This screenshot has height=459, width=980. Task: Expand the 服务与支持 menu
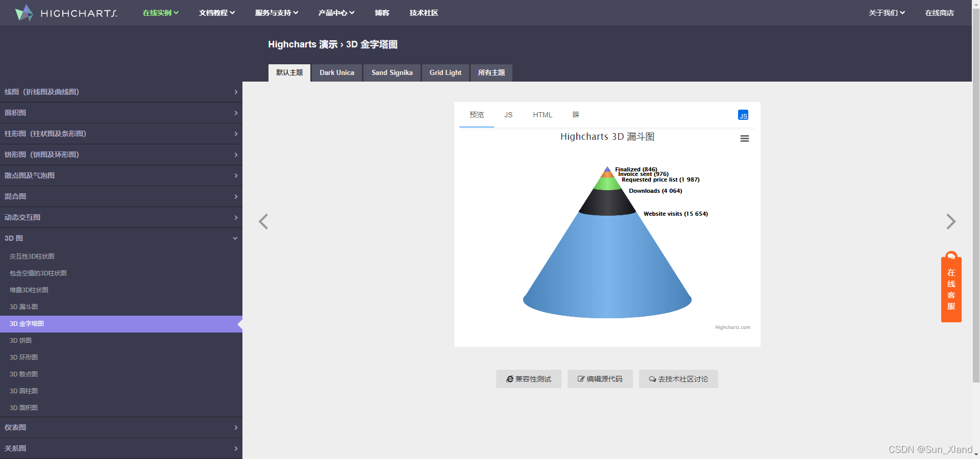coord(277,13)
